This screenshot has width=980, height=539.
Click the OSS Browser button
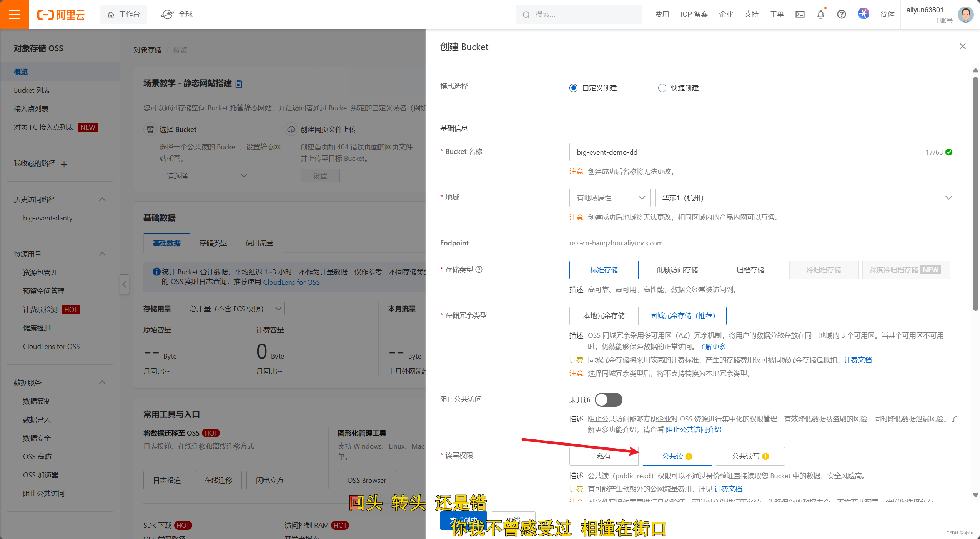pos(367,481)
